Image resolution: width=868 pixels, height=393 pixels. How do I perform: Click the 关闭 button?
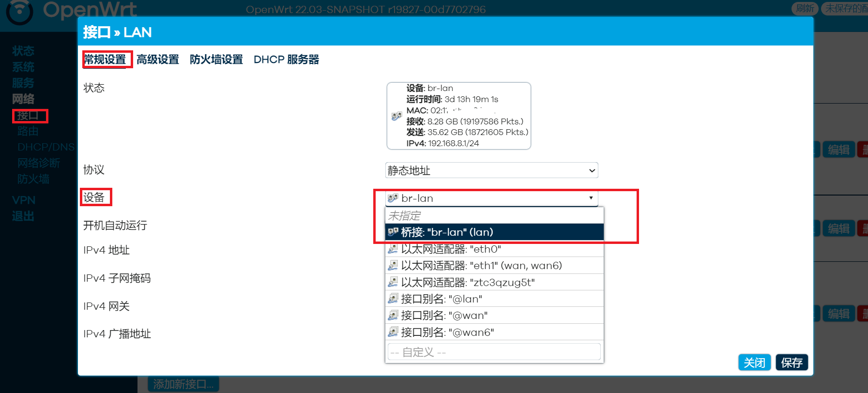tap(754, 363)
